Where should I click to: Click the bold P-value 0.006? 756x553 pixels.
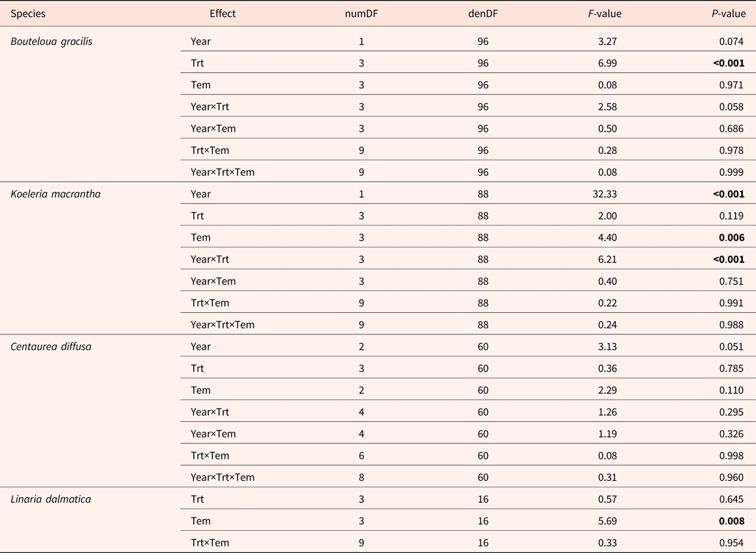click(732, 238)
